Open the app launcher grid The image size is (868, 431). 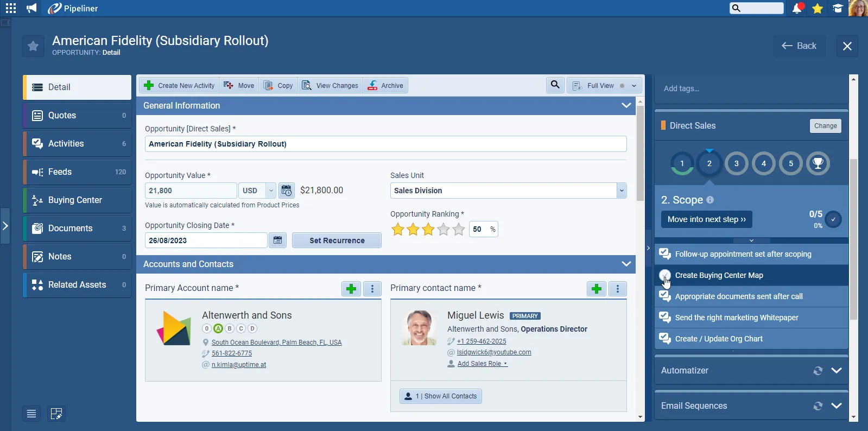click(11, 8)
